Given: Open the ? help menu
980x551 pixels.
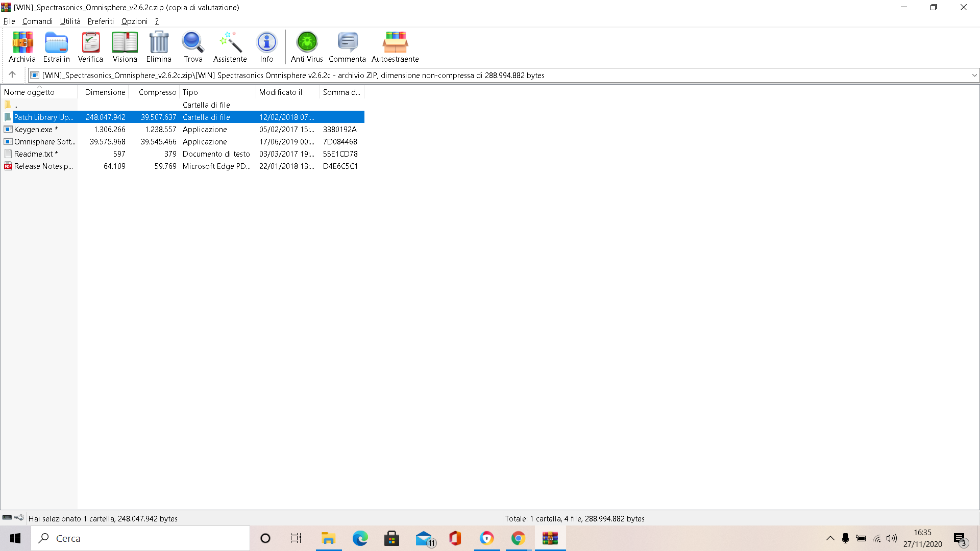Looking at the screenshot, I should (x=157, y=21).
